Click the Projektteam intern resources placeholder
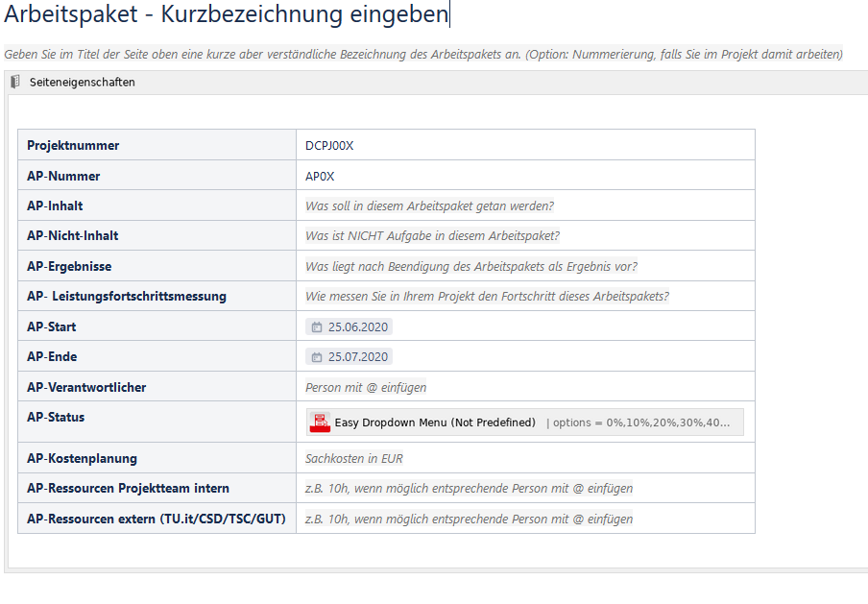Image resolution: width=868 pixels, height=604 pixels. pyautogui.click(x=469, y=489)
